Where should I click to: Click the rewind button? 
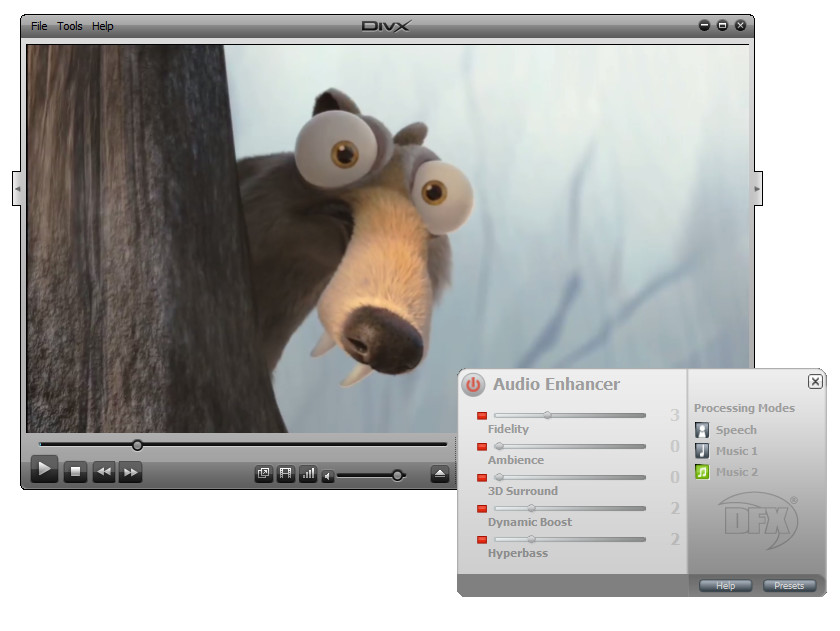point(103,472)
